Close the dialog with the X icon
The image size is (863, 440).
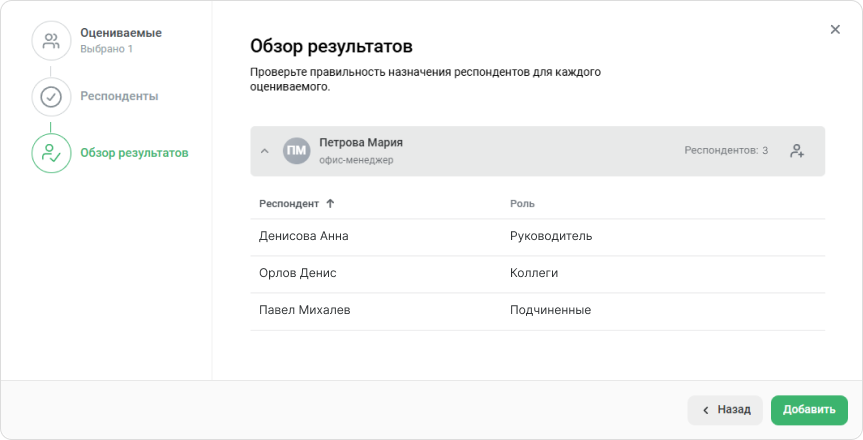tap(835, 30)
